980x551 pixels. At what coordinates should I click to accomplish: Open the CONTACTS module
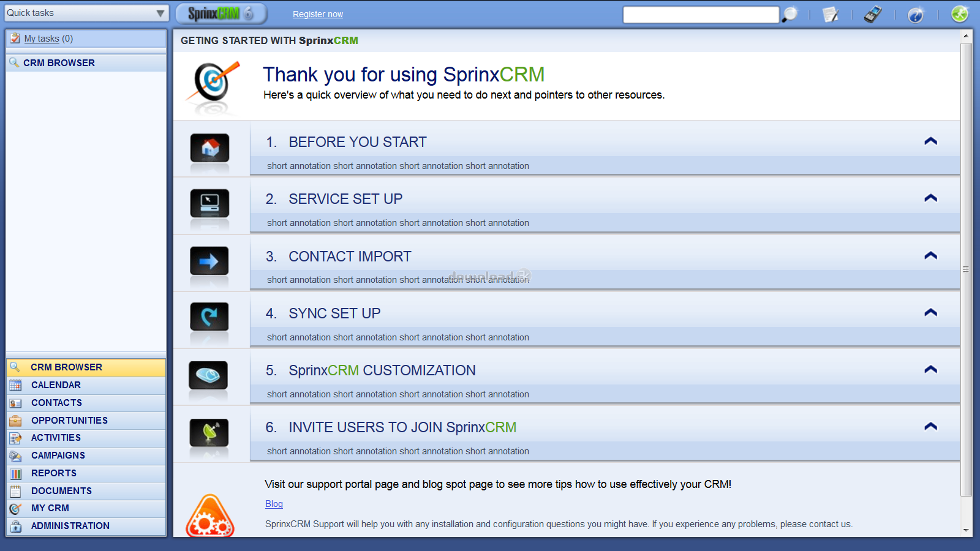click(86, 403)
